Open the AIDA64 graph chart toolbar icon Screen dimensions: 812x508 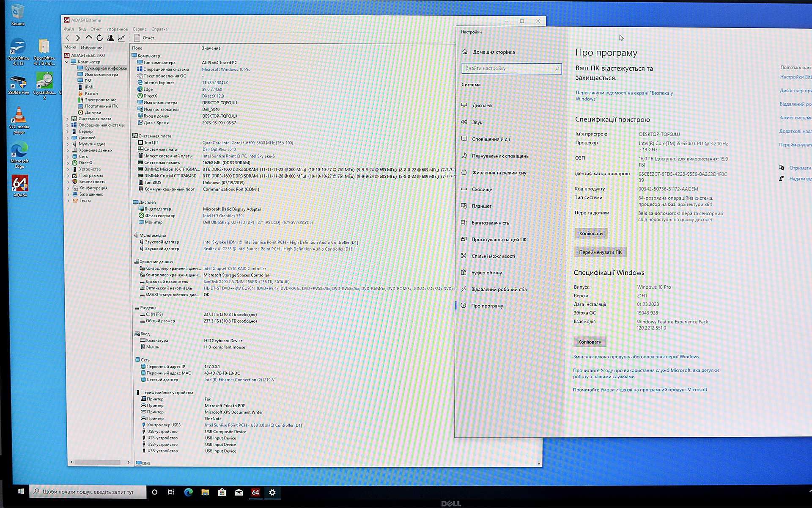[121, 38]
